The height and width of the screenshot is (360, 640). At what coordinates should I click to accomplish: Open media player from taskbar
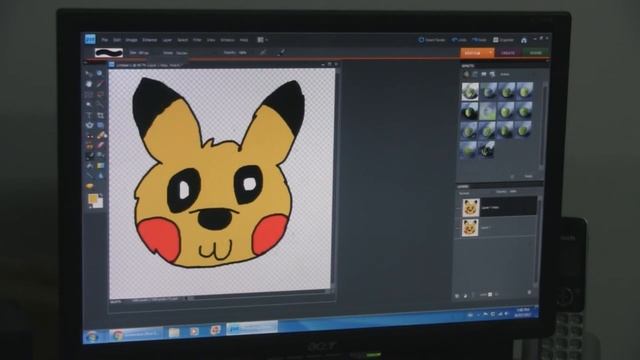(x=194, y=331)
